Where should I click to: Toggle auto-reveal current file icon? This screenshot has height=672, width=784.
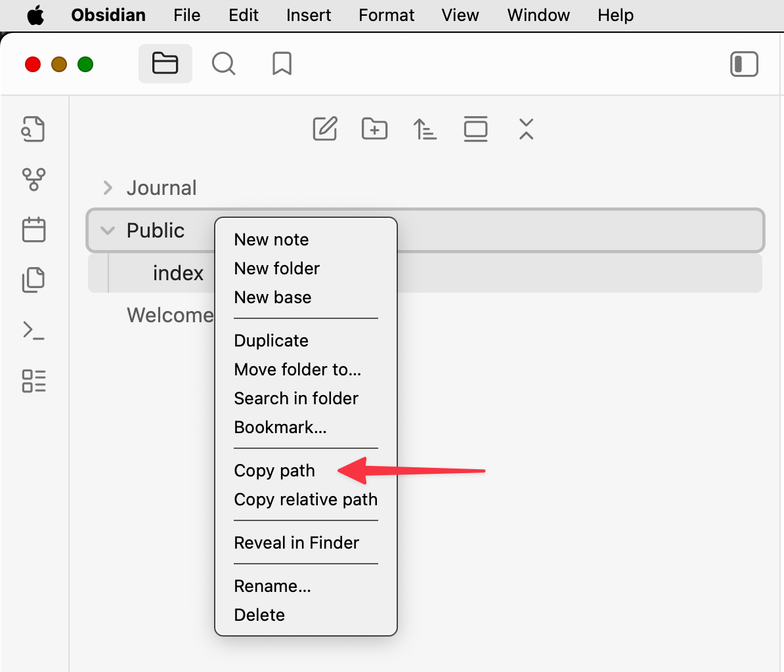tap(475, 129)
